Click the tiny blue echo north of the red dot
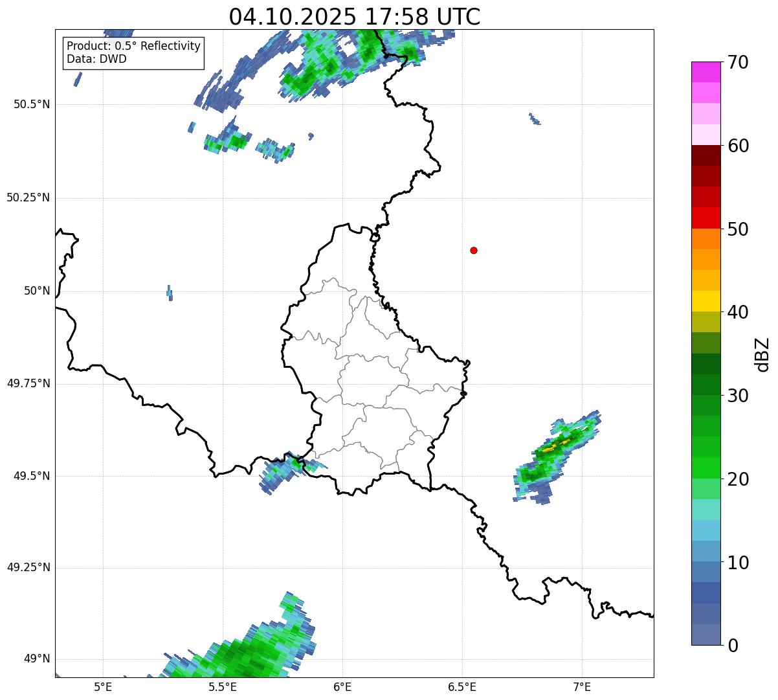 tap(535, 119)
